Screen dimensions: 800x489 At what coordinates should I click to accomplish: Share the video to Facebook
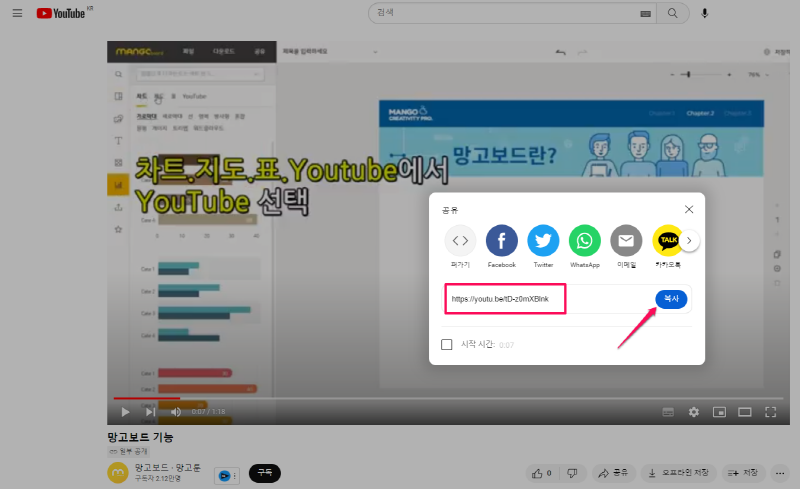(502, 246)
